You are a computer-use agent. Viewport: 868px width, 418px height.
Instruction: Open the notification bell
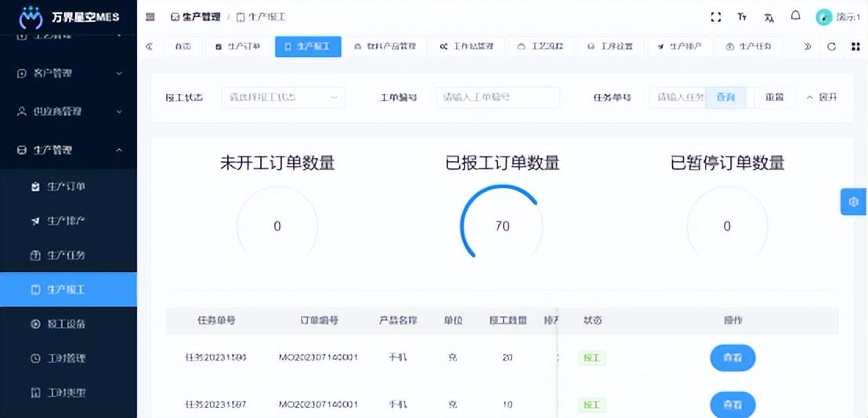click(795, 16)
